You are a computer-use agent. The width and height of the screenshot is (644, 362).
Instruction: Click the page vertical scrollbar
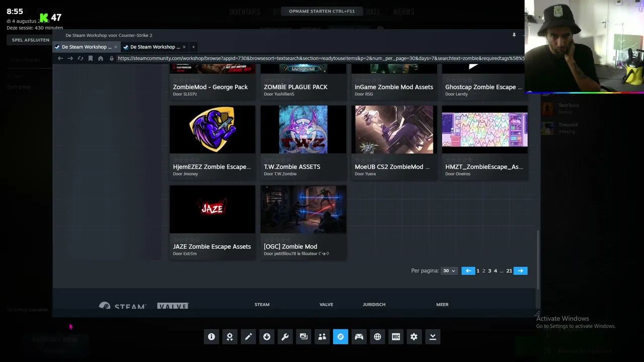pos(537,259)
